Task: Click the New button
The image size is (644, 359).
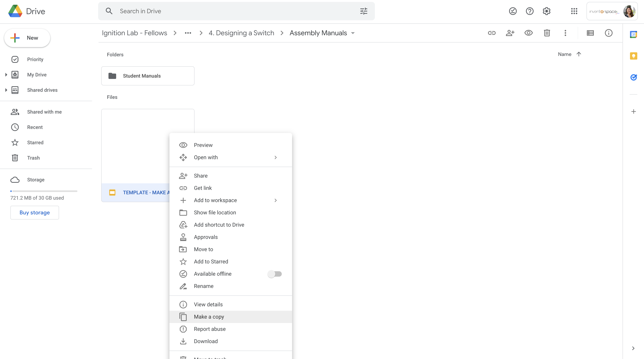Action: tap(27, 38)
